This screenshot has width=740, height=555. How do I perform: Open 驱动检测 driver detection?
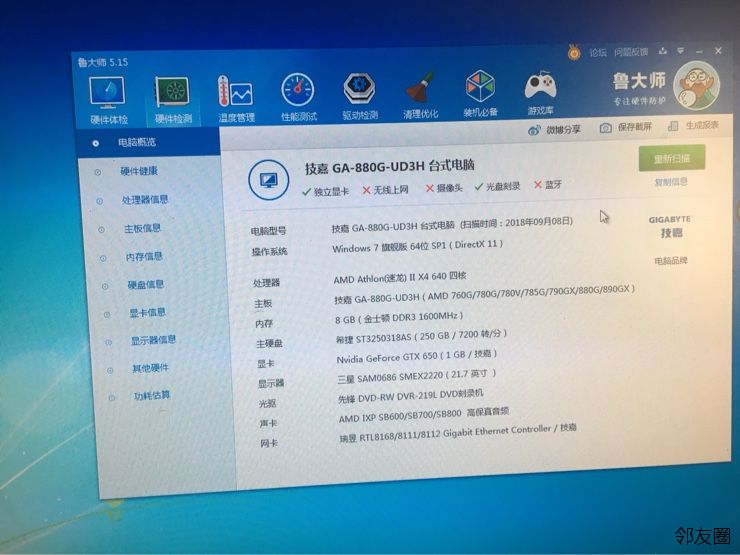click(360, 95)
